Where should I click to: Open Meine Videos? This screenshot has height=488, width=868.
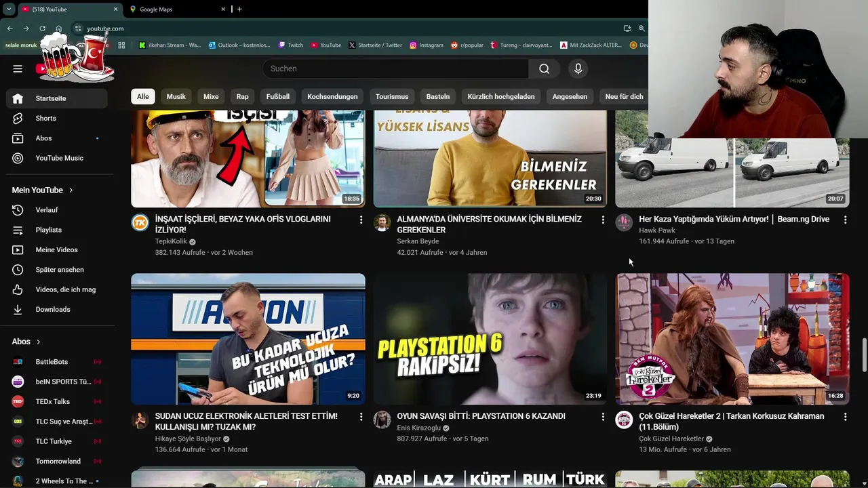coord(57,250)
